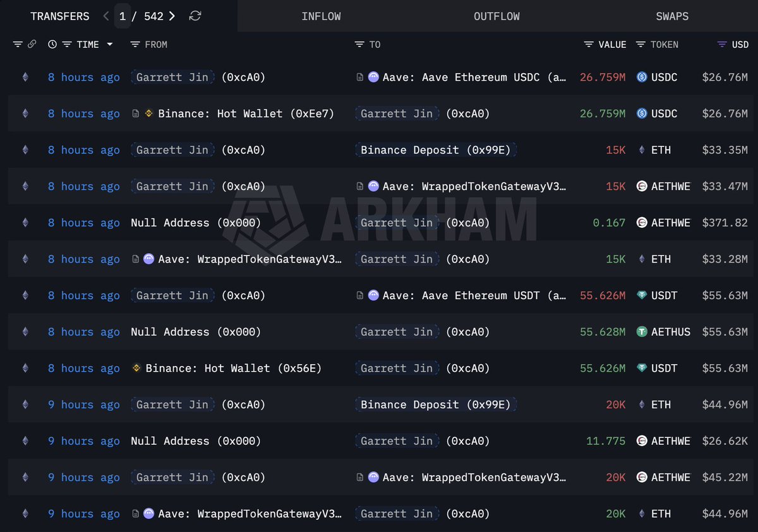The height and width of the screenshot is (532, 758).
Task: Click Binance logo icon beside Hot Wallet (0xEe7)
Action: (x=149, y=114)
